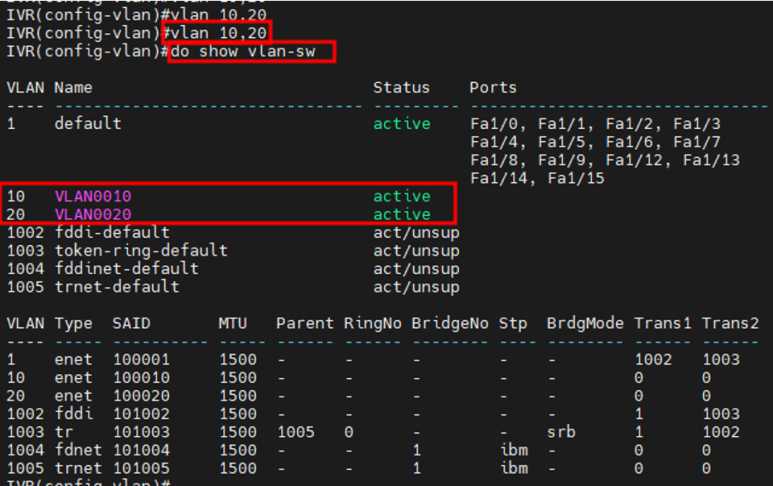Click the Trans2 column header
This screenshot has height=486, width=773.
tap(730, 323)
